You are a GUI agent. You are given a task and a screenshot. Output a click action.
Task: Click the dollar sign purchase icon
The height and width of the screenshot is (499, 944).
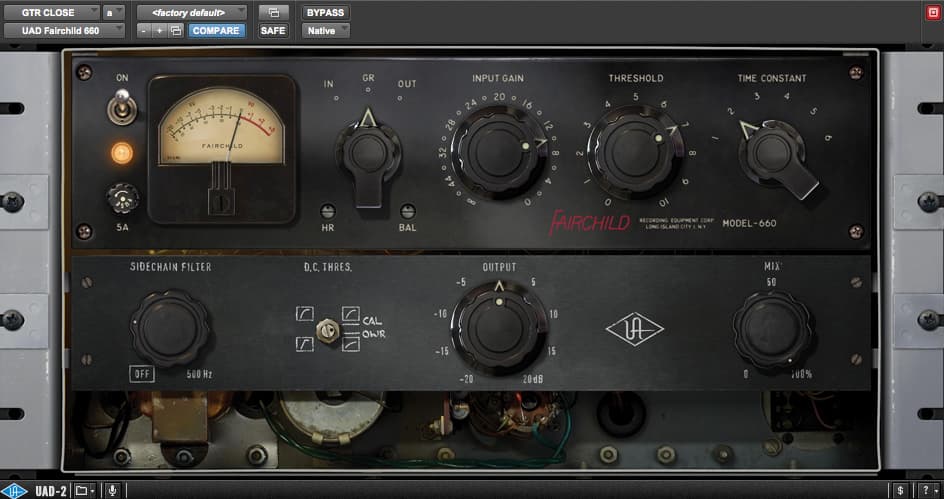[x=900, y=490]
